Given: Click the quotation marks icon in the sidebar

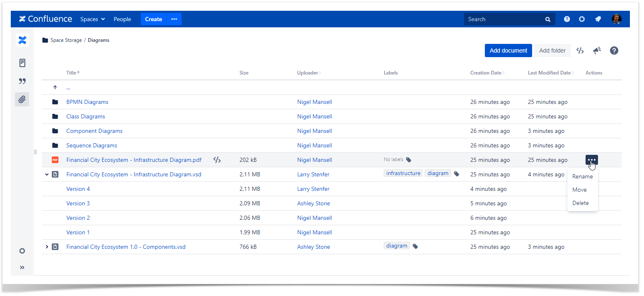Looking at the screenshot, I should tap(22, 81).
